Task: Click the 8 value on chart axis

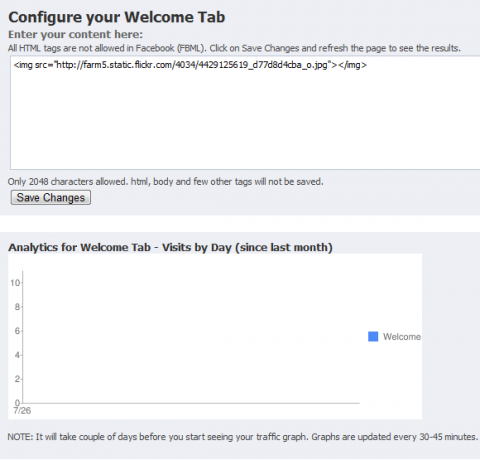Action: (x=17, y=307)
